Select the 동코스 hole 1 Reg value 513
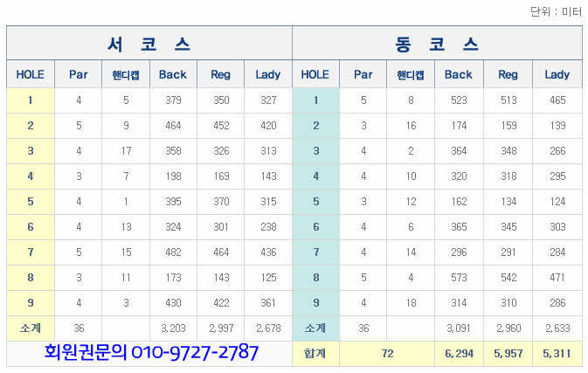Image resolution: width=588 pixels, height=373 pixels. pyautogui.click(x=508, y=100)
